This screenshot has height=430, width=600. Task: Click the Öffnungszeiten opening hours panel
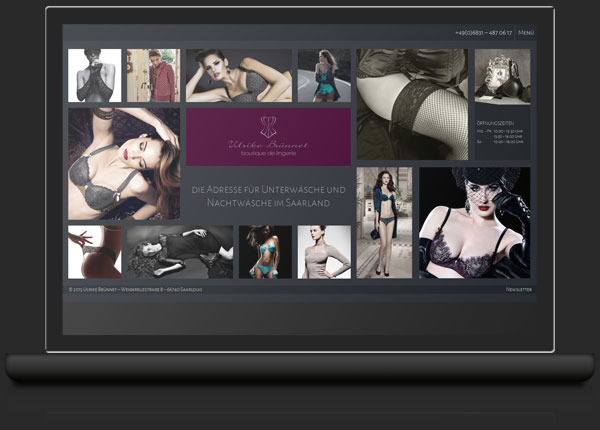pos(502,133)
